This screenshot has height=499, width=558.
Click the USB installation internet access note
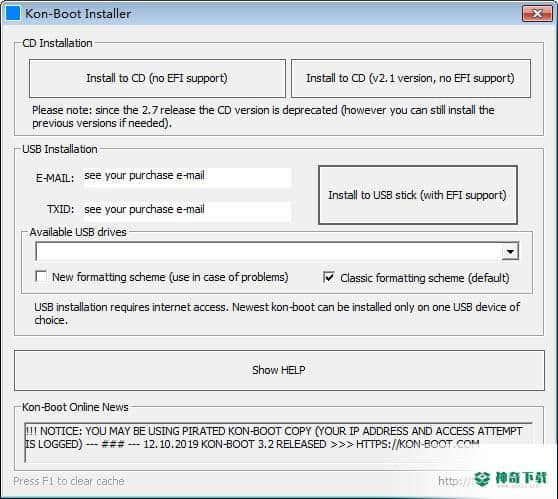tap(277, 313)
